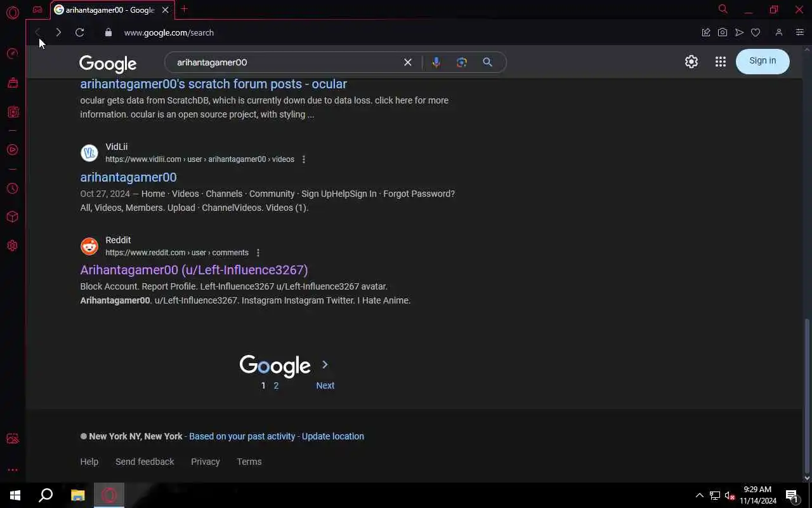Close the arihantagamer00 tab
Screen dimensions: 812x508
pyautogui.click(x=166, y=10)
